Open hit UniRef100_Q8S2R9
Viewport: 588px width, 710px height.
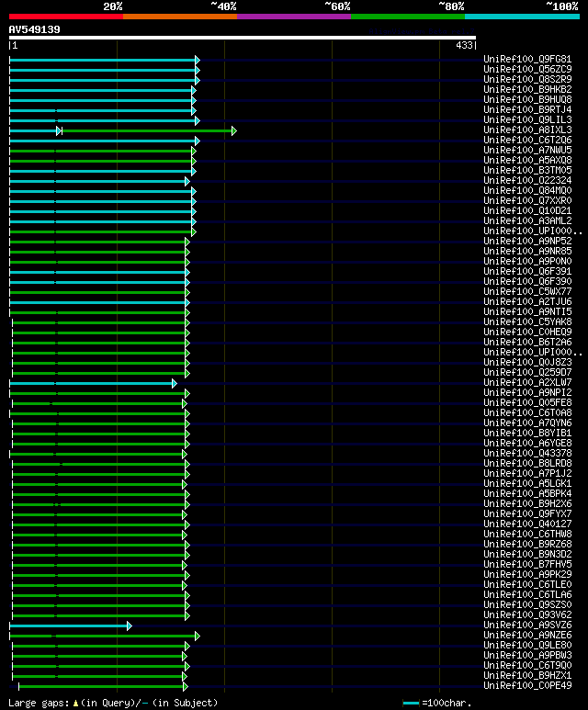pyautogui.click(x=527, y=79)
